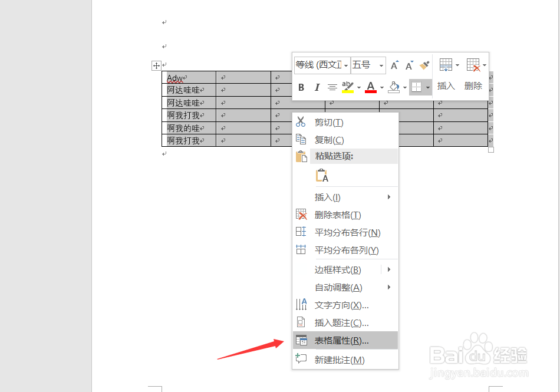Click the Delete Table red X icon
Viewport: 560px width, 392px height.
[x=301, y=215]
